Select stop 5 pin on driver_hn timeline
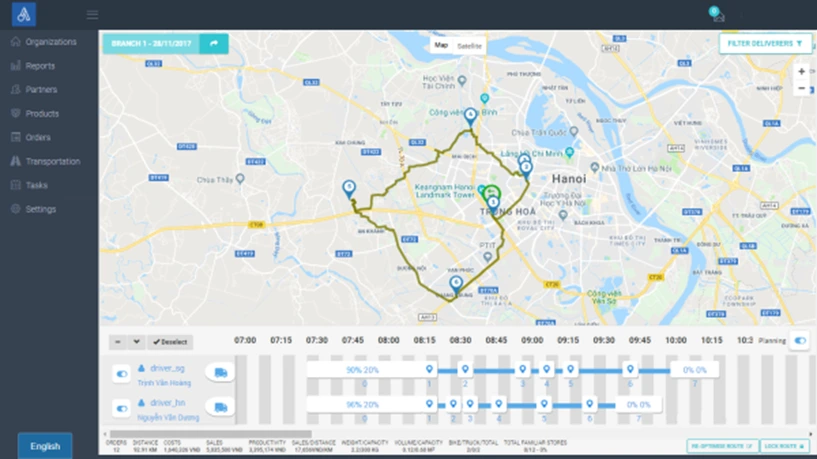The height and width of the screenshot is (459, 817). 544,404
